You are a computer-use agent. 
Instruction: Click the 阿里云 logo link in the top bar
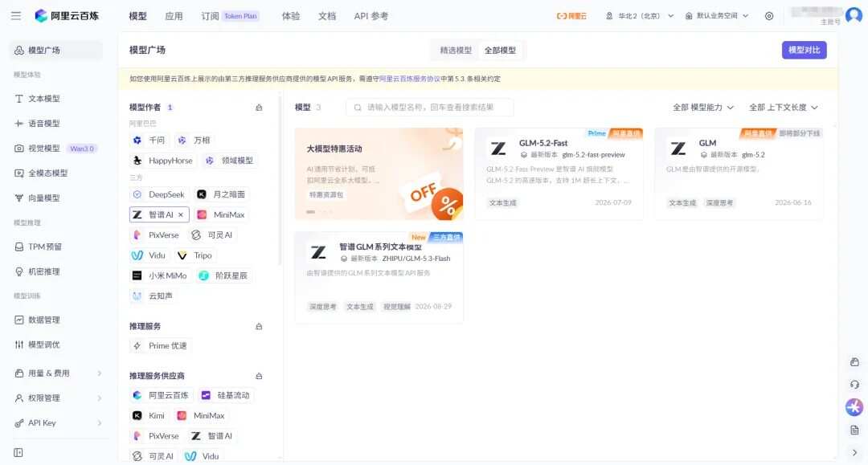click(x=571, y=16)
